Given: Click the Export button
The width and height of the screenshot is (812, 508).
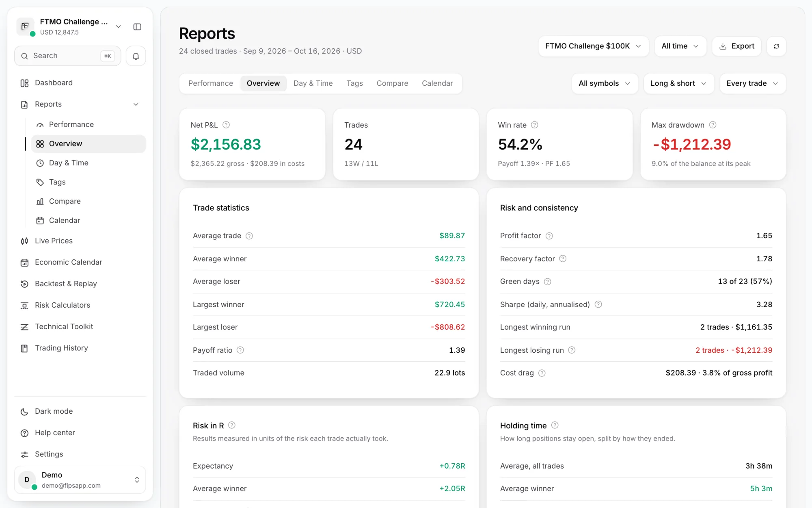Looking at the screenshot, I should pyautogui.click(x=736, y=46).
